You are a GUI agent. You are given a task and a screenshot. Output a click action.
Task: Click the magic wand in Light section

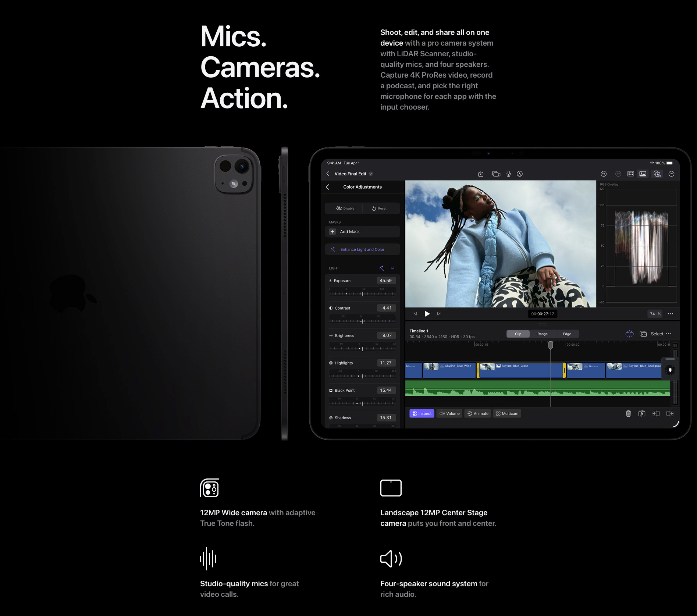(381, 268)
